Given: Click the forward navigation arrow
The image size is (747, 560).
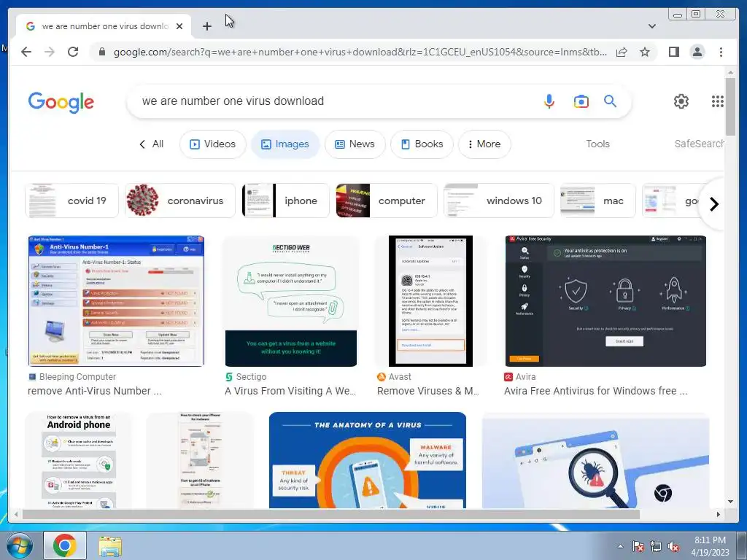Looking at the screenshot, I should click(x=50, y=52).
